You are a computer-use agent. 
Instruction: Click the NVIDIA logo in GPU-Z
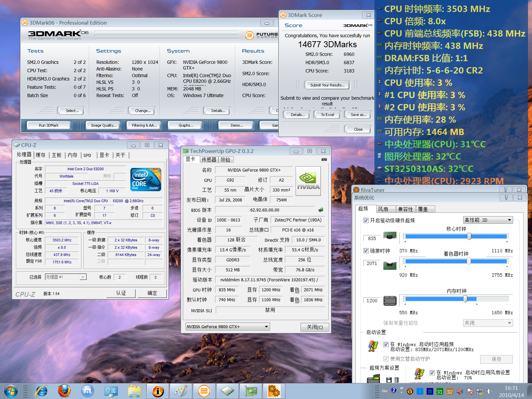pyautogui.click(x=308, y=181)
